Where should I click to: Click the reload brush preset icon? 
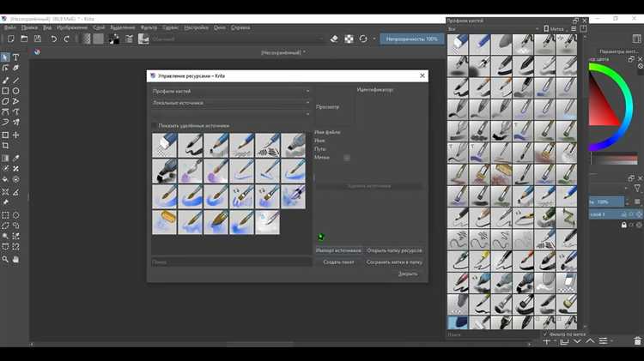coord(363,39)
